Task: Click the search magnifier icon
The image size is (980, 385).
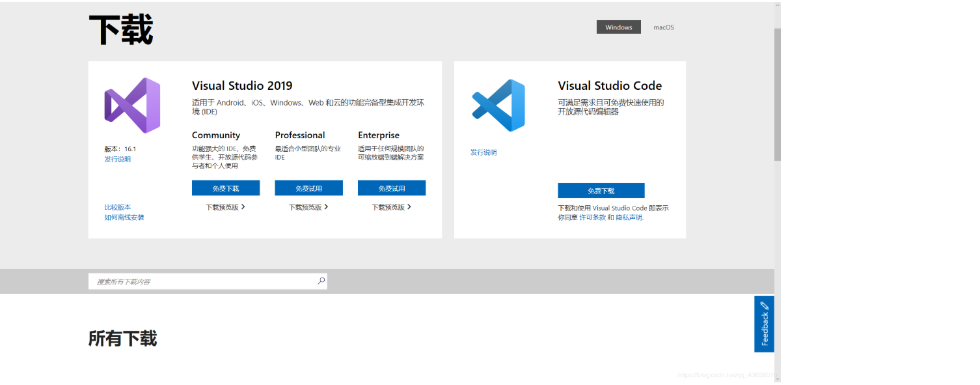Action: pos(321,281)
